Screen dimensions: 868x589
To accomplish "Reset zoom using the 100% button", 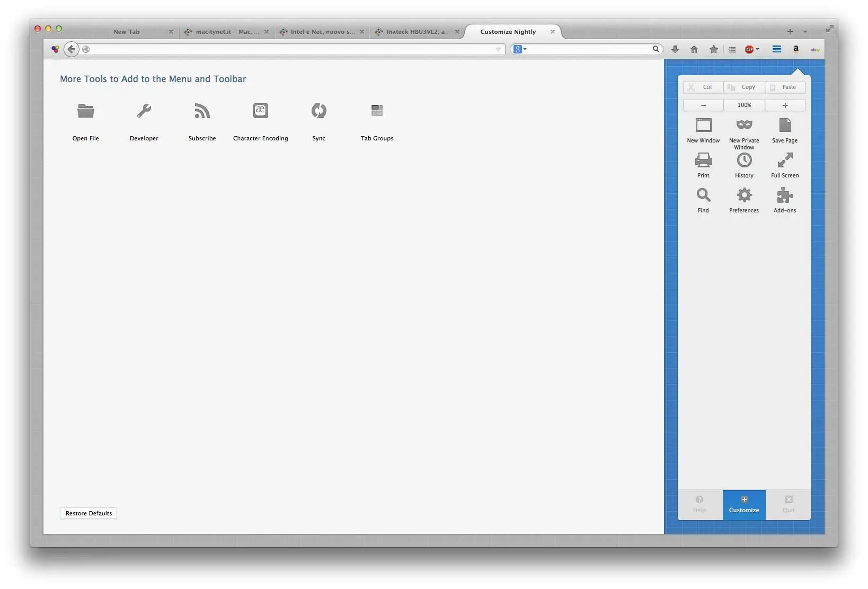I will (x=744, y=105).
